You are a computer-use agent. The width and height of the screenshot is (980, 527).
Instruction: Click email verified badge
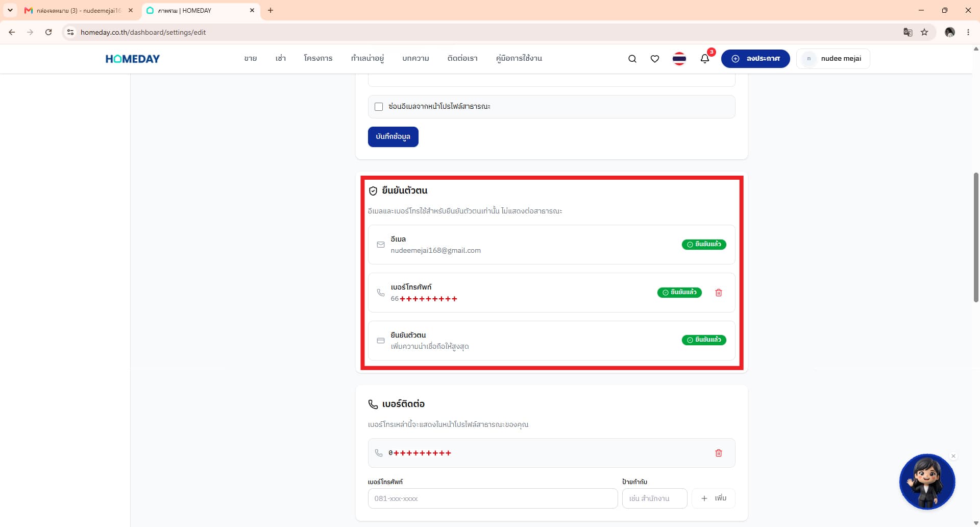704,245
